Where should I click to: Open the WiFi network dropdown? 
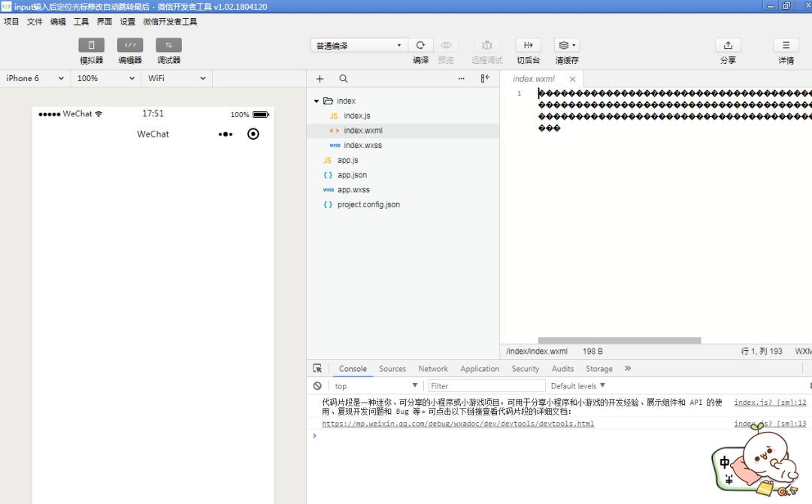(177, 78)
